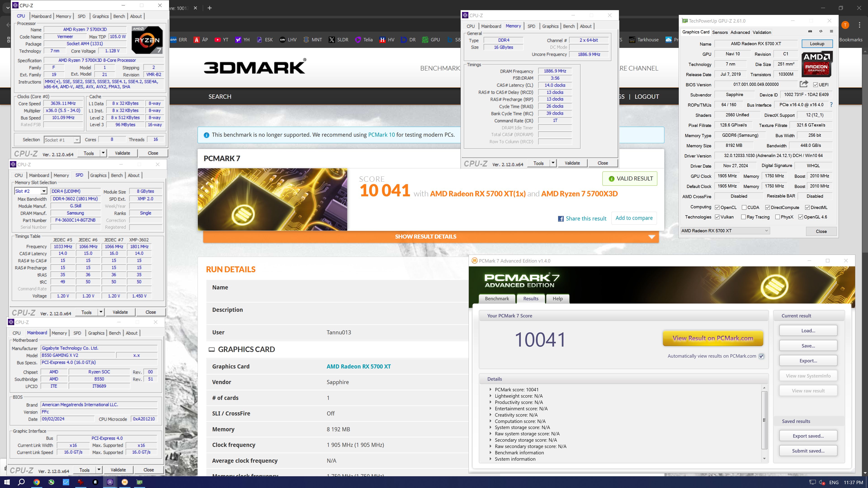Toggle automatically view results on PCMark.com
This screenshot has height=488, width=868.
[x=761, y=356]
